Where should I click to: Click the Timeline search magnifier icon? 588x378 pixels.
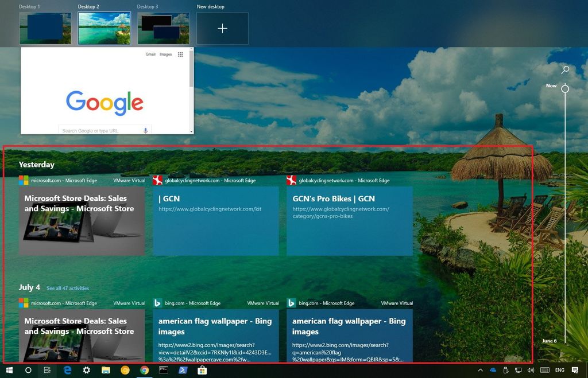(565, 69)
